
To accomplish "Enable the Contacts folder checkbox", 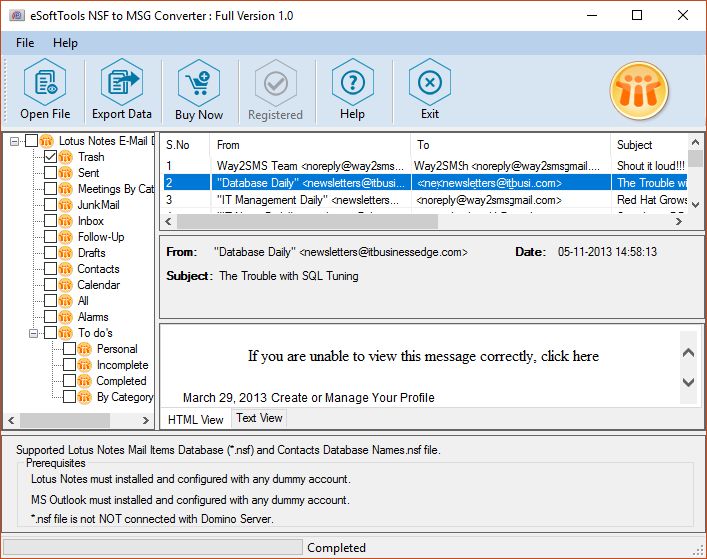I will click(50, 269).
